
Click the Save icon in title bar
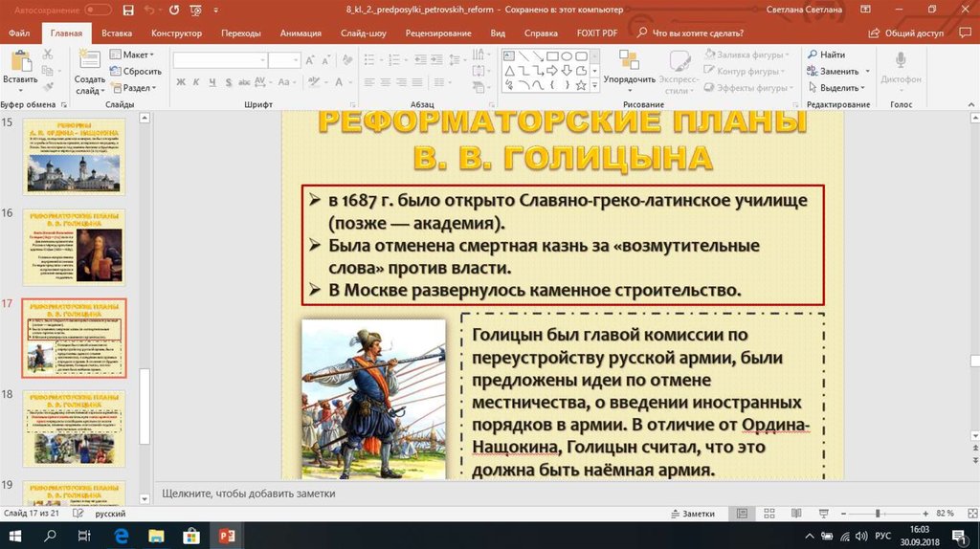pos(129,10)
